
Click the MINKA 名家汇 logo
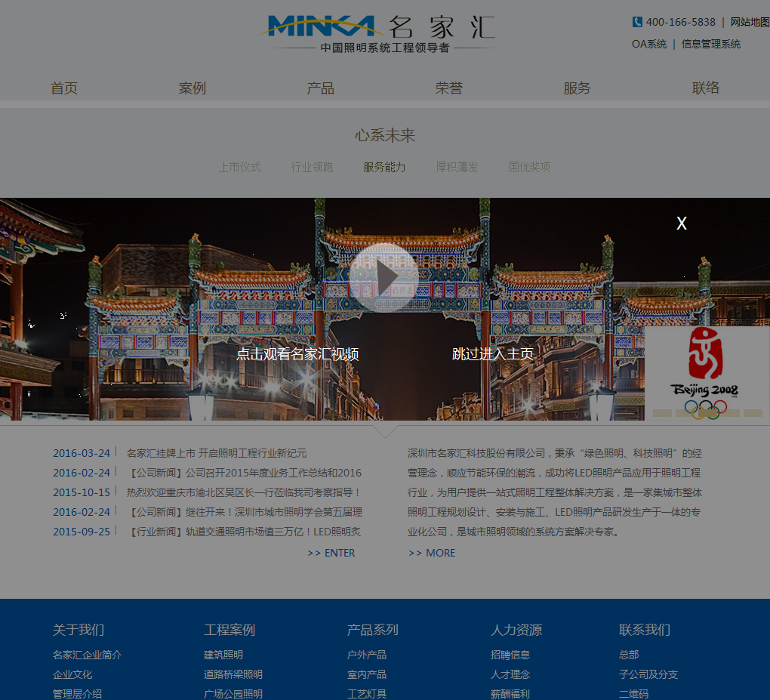pos(377,34)
